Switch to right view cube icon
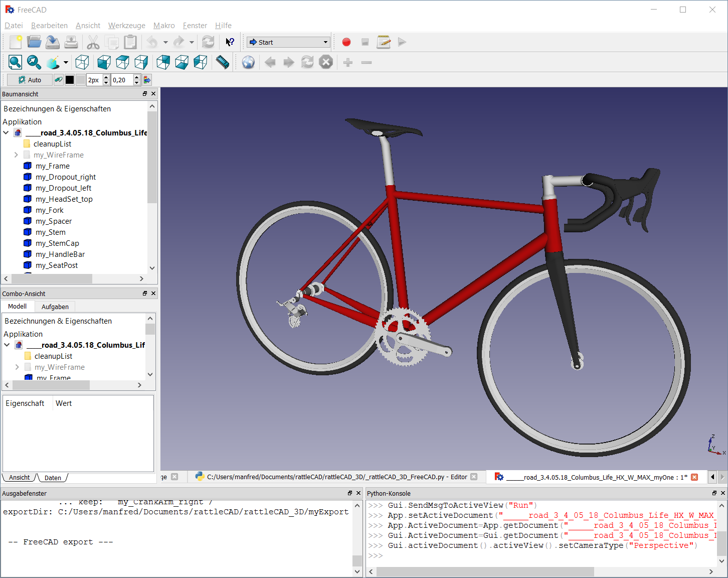Viewport: 728px width, 578px height. (x=141, y=62)
